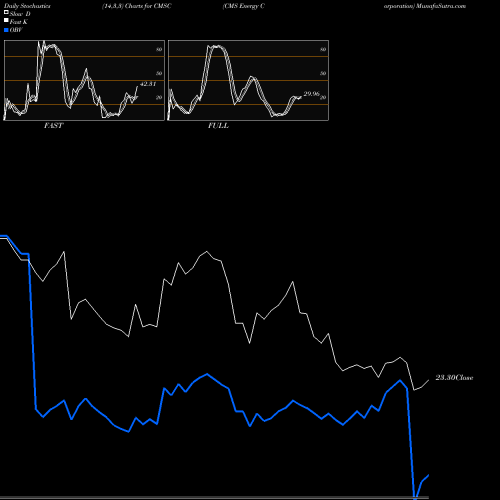Click the '23.30Close' price label
Viewport: 500px width, 500px height.
pyautogui.click(x=454, y=378)
